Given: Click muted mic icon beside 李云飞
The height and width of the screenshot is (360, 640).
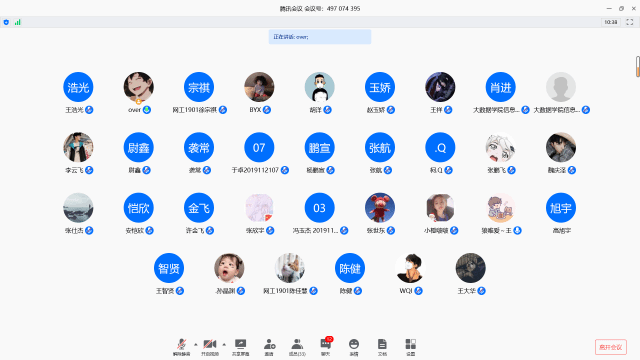Looking at the screenshot, I should point(89,170).
